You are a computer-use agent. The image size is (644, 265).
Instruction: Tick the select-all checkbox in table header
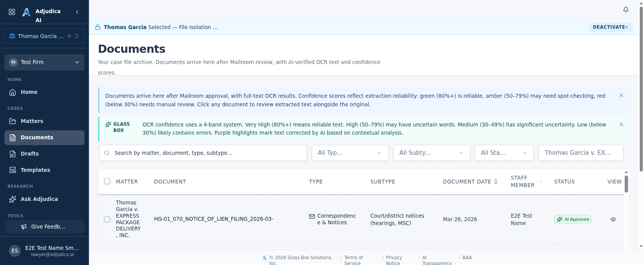(x=107, y=181)
